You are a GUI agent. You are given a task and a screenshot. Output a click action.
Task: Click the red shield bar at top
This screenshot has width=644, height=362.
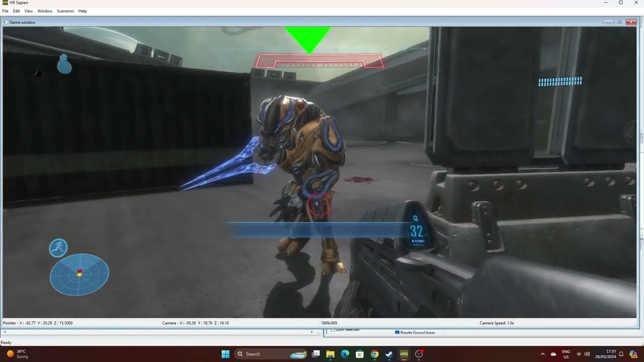(319, 61)
